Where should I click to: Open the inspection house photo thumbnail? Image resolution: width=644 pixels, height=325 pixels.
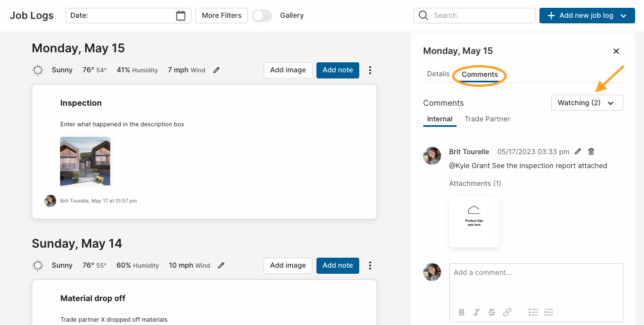pyautogui.click(x=85, y=161)
